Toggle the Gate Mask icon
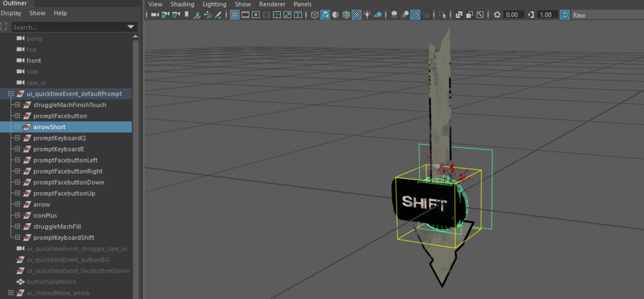Viewport: 644px width, 299px height. [266, 15]
